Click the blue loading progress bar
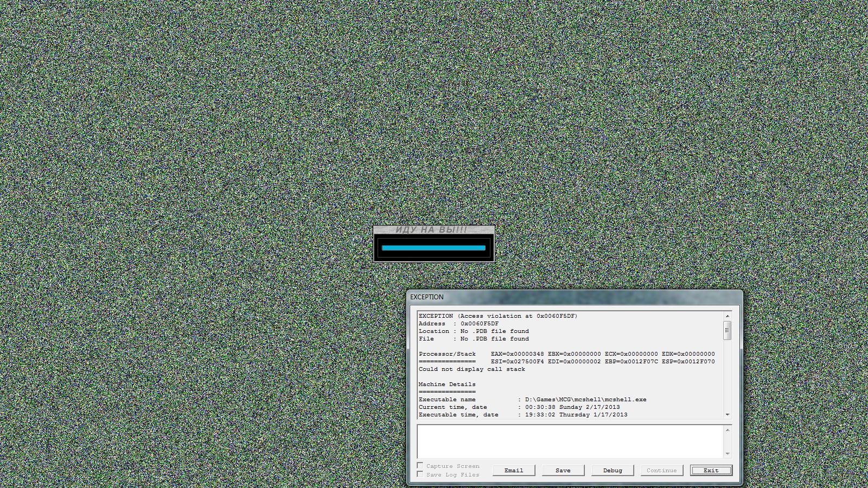 433,248
